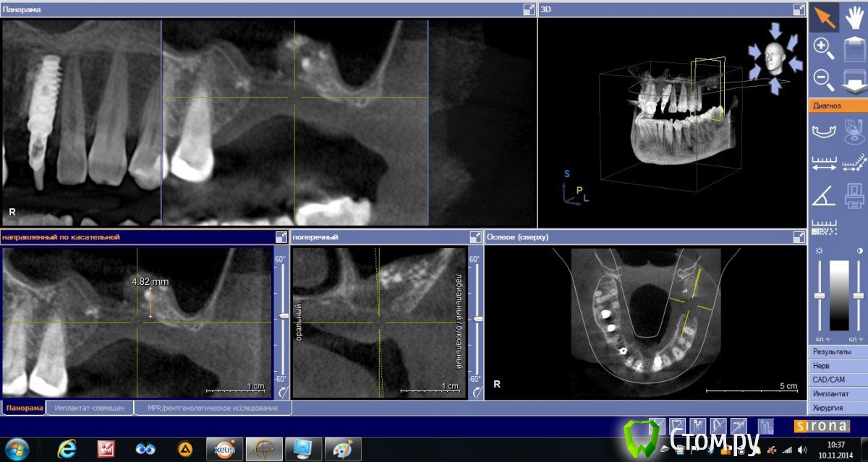Maximize the 3D view pane
The width and height of the screenshot is (868, 462).
pyautogui.click(x=799, y=9)
